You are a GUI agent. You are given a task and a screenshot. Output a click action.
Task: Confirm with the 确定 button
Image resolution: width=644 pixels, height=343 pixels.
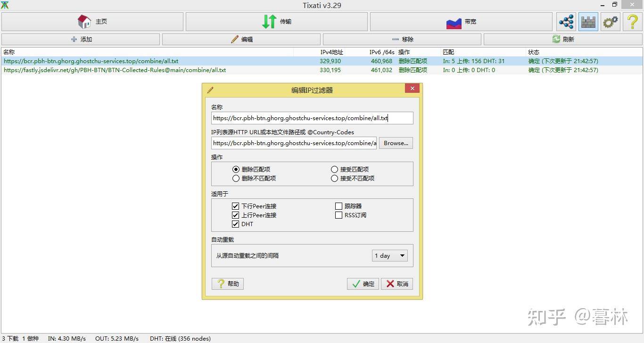(x=363, y=284)
